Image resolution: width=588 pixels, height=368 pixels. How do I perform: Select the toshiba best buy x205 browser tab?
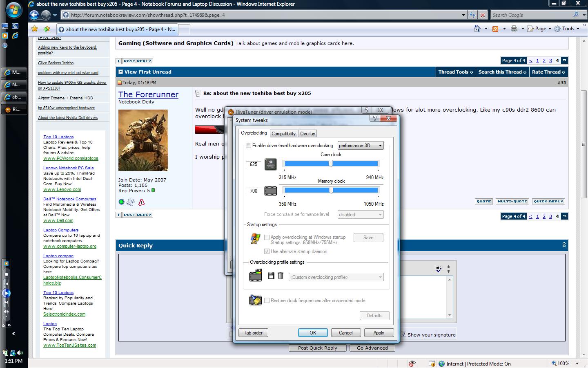click(x=117, y=29)
